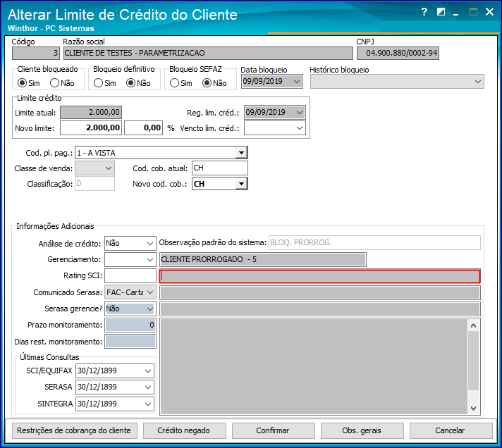Click the red-outlined observation field
Viewport: 502px width, 448px height.
(320, 276)
